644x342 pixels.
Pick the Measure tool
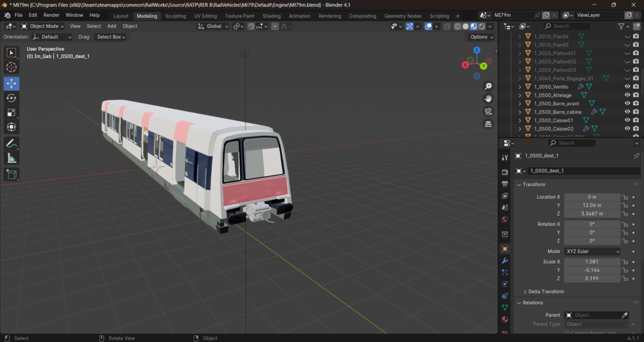click(x=12, y=158)
